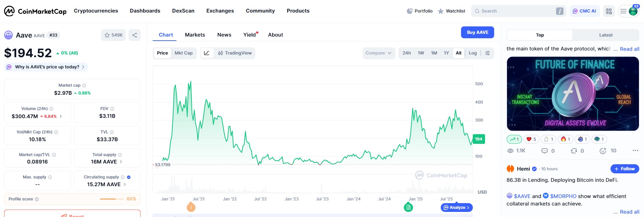Switch chart to Mkt Cap view

pyautogui.click(x=183, y=53)
